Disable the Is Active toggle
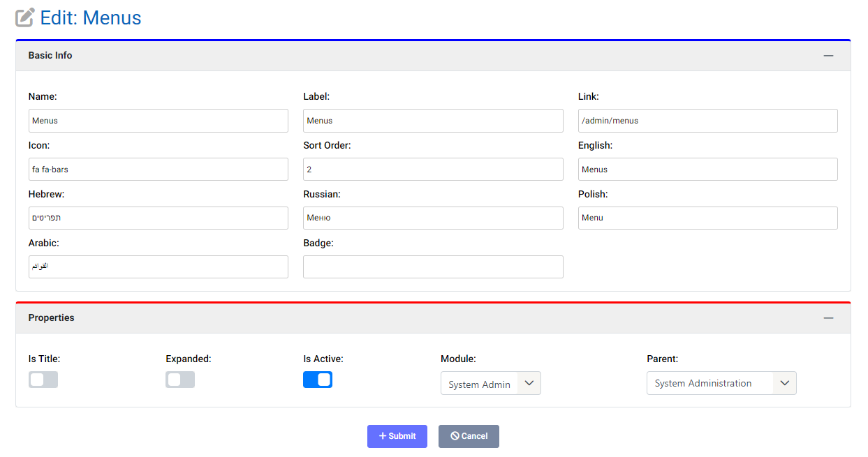This screenshot has width=868, height=457. coord(318,379)
